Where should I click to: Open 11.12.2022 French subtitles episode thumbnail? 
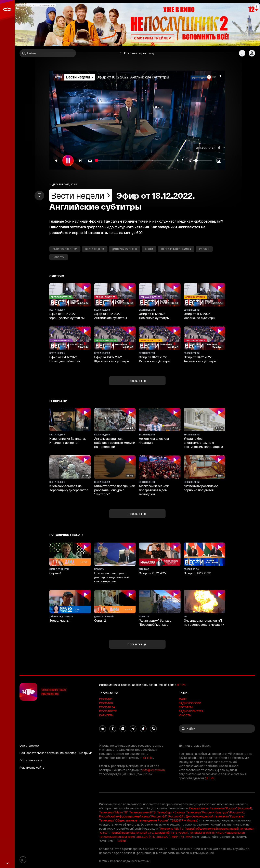coord(70,295)
